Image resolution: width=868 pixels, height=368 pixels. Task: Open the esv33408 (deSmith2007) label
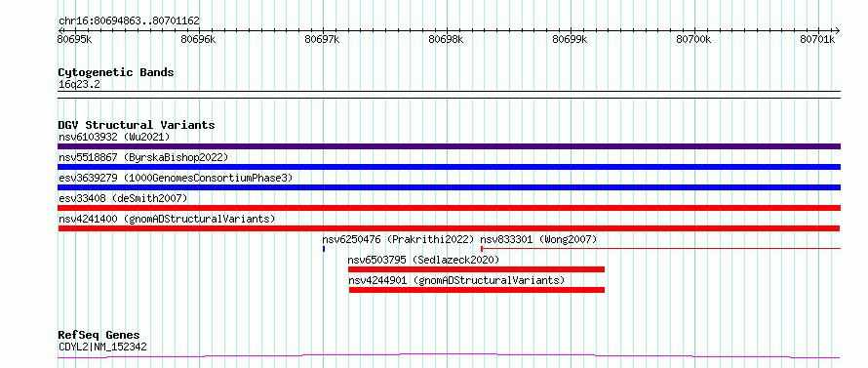point(123,198)
